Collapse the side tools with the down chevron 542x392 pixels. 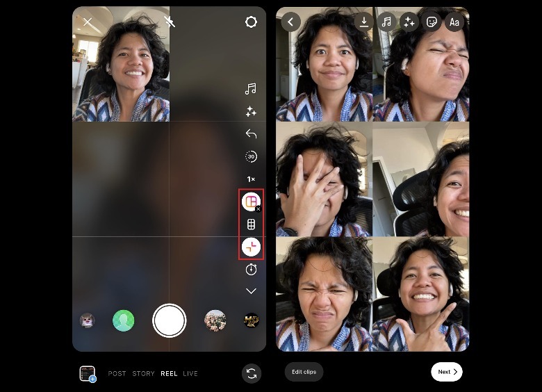[x=251, y=291]
